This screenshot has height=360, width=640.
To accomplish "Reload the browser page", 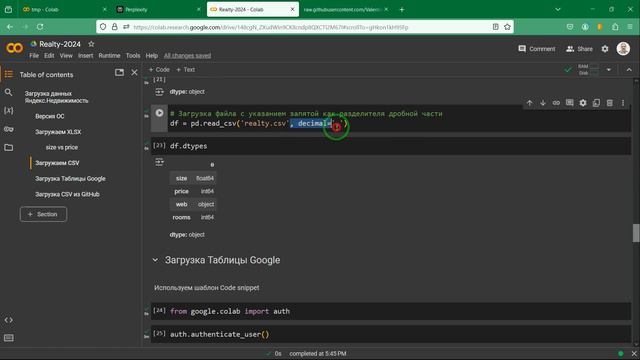I will pyautogui.click(x=40, y=27).
